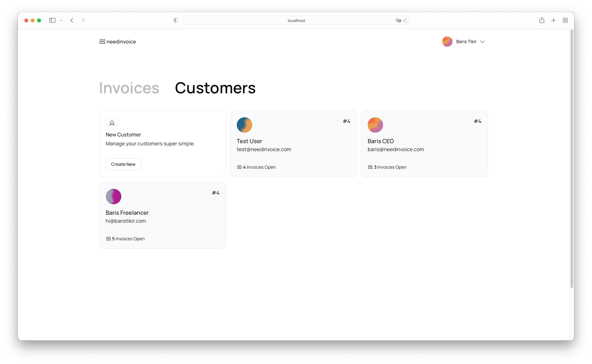Click the #4 badge on Baris CEO card

pos(477,121)
